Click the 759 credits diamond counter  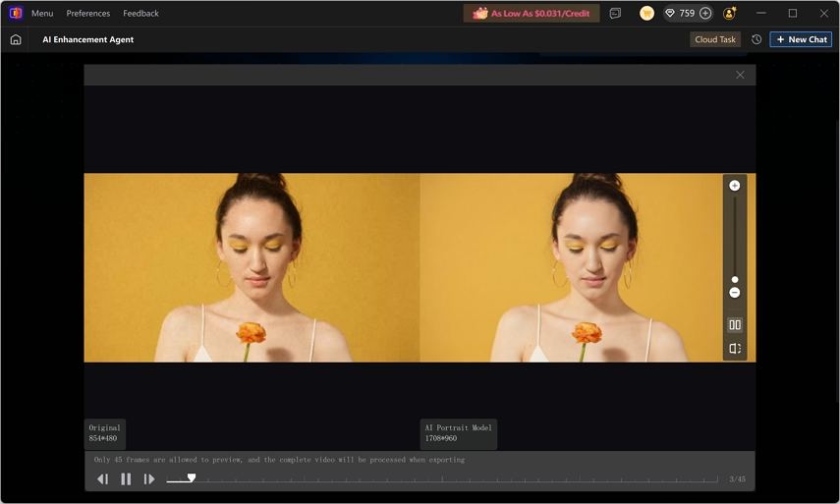681,14
